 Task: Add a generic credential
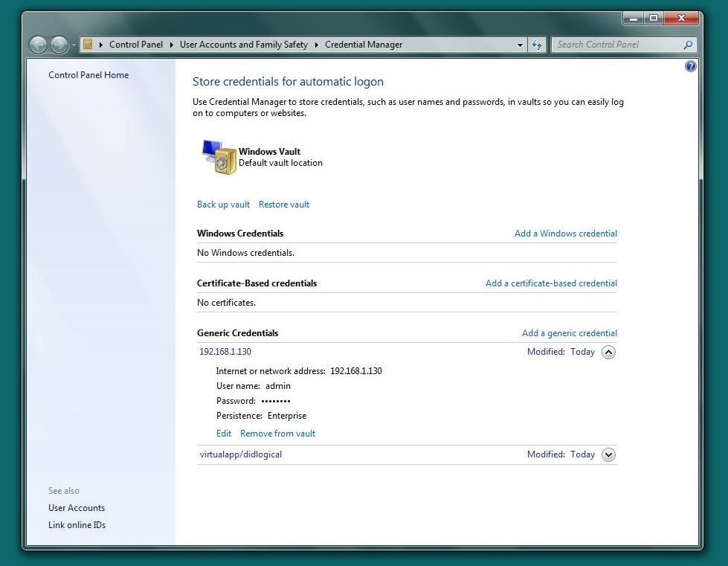[x=569, y=333]
